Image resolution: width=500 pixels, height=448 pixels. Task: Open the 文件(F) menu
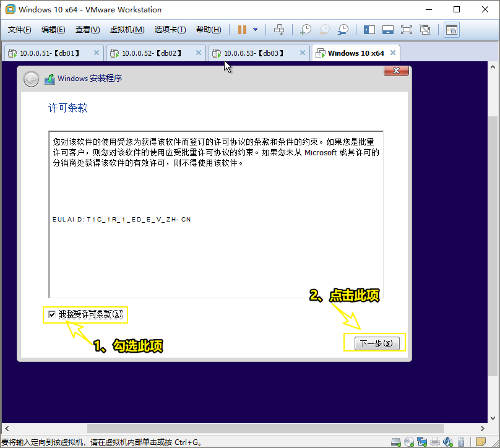[19, 30]
